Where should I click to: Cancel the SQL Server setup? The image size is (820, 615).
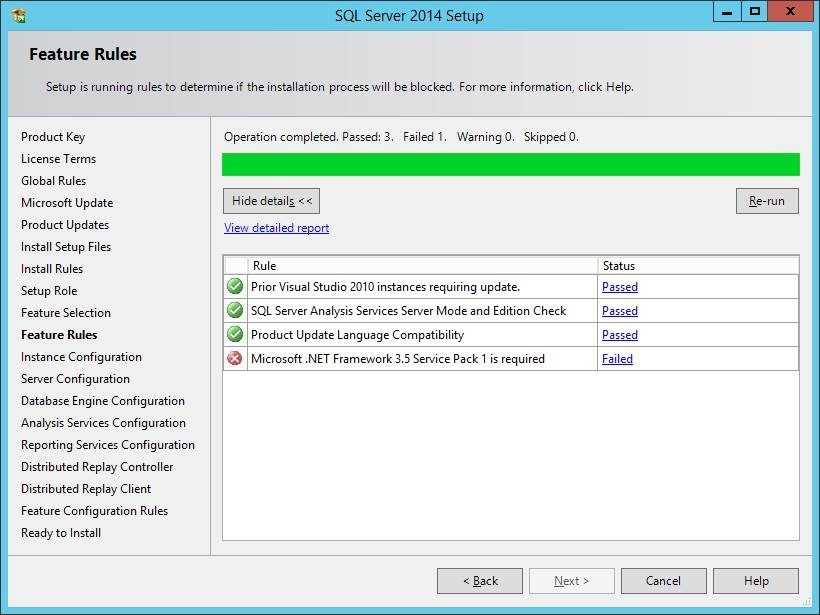tap(664, 580)
